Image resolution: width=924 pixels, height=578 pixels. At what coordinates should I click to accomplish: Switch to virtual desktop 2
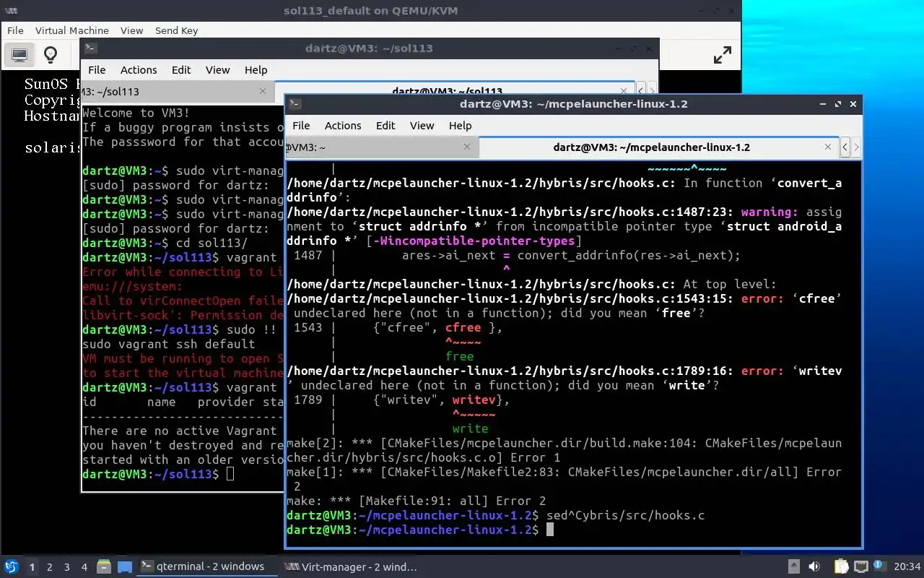click(50, 566)
